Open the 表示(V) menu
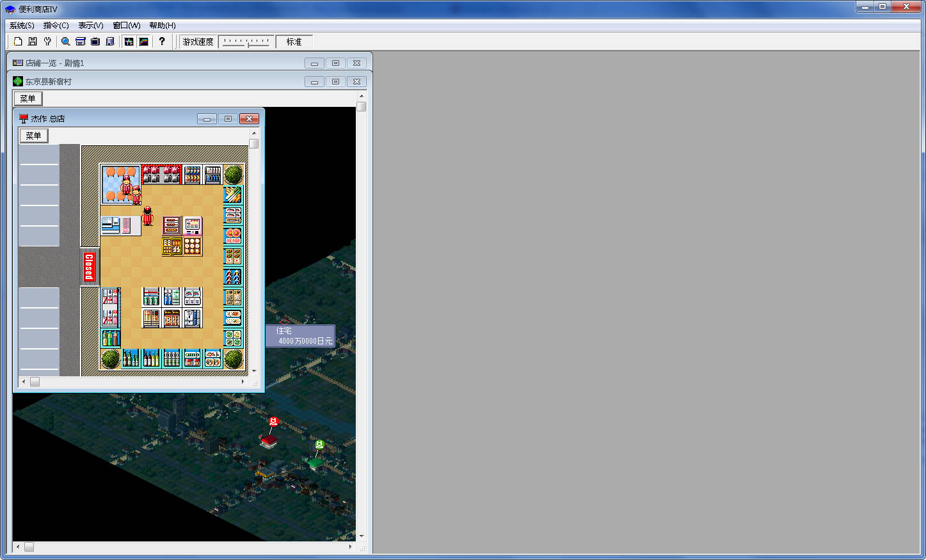926x560 pixels. (91, 26)
